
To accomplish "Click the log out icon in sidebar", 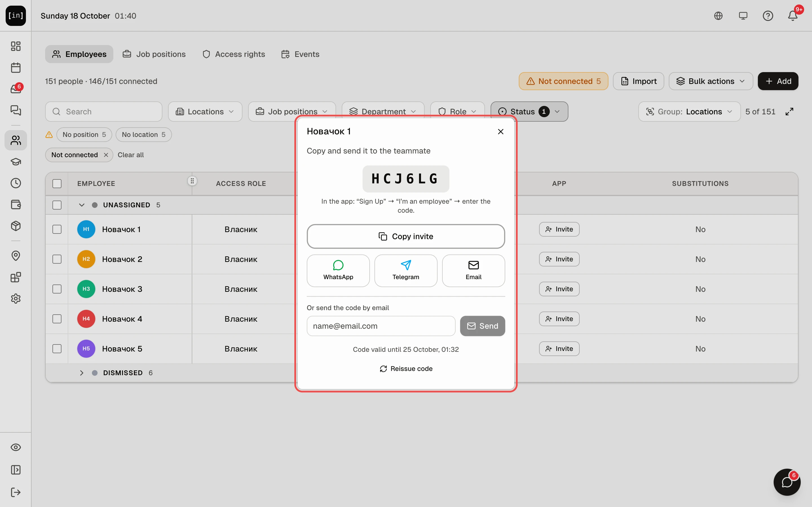I will tap(16, 492).
